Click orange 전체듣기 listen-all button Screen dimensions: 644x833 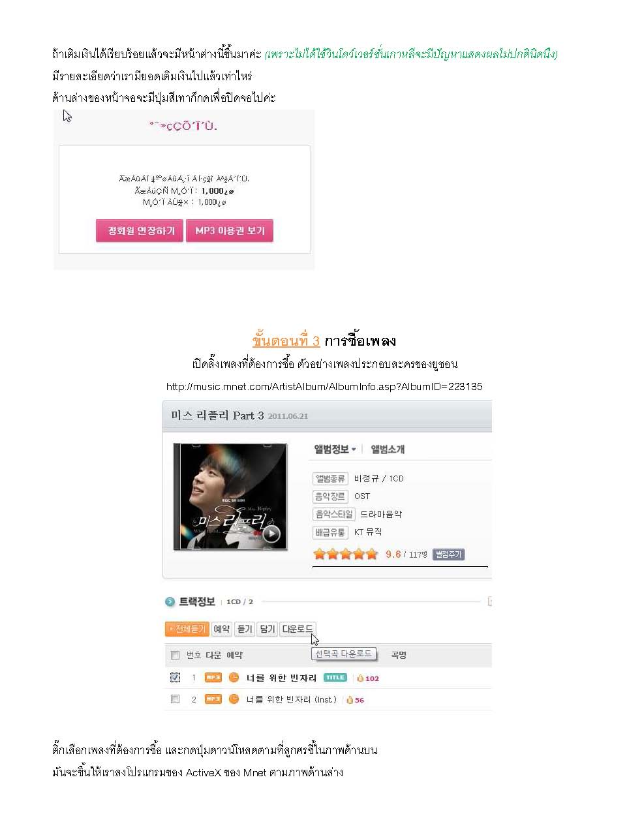click(x=187, y=629)
